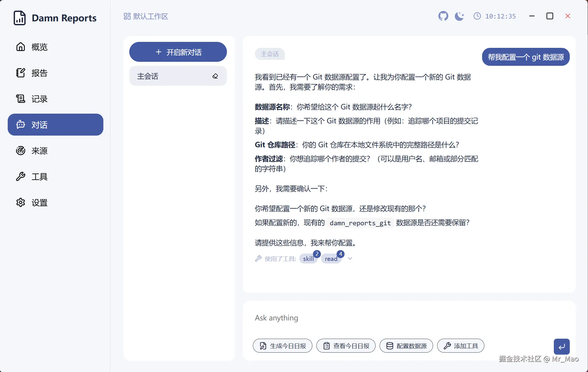Image resolution: width=588 pixels, height=372 pixels.
Task: Open 设置 settings page
Action: tap(39, 203)
